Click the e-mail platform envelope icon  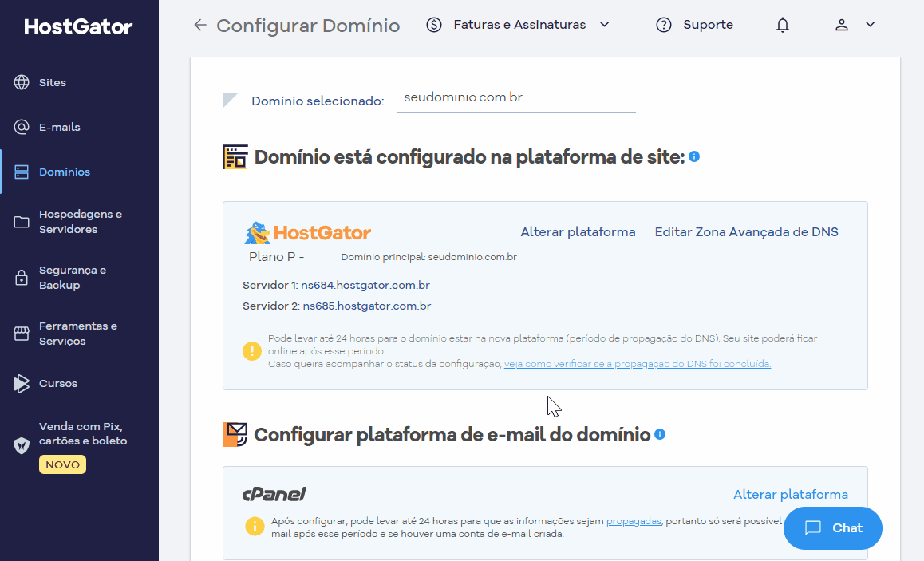235,435
